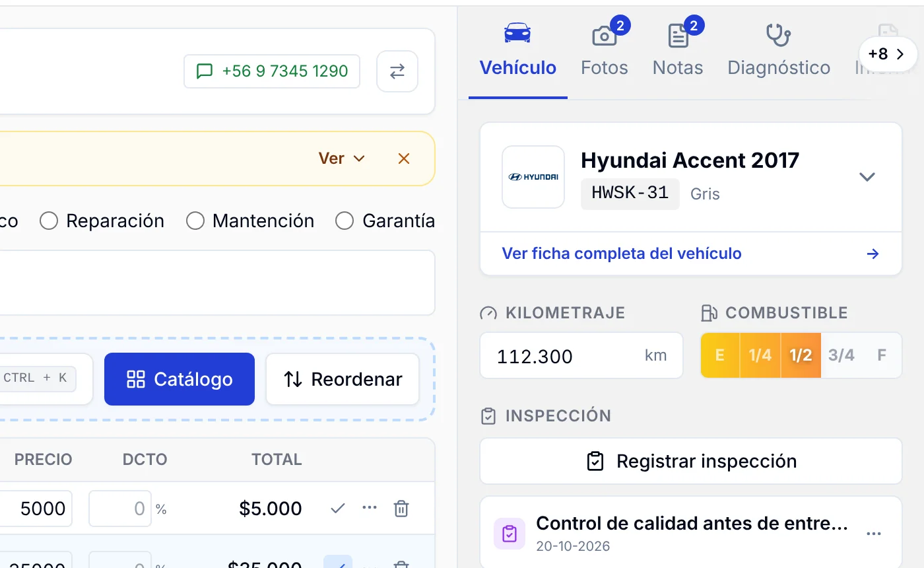Click the PRECIO column header
Screen dimensions: 924x568
[x=44, y=460]
